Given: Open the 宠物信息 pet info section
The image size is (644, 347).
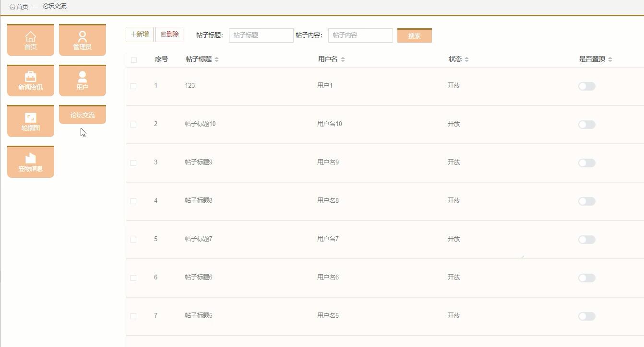Looking at the screenshot, I should coord(30,162).
